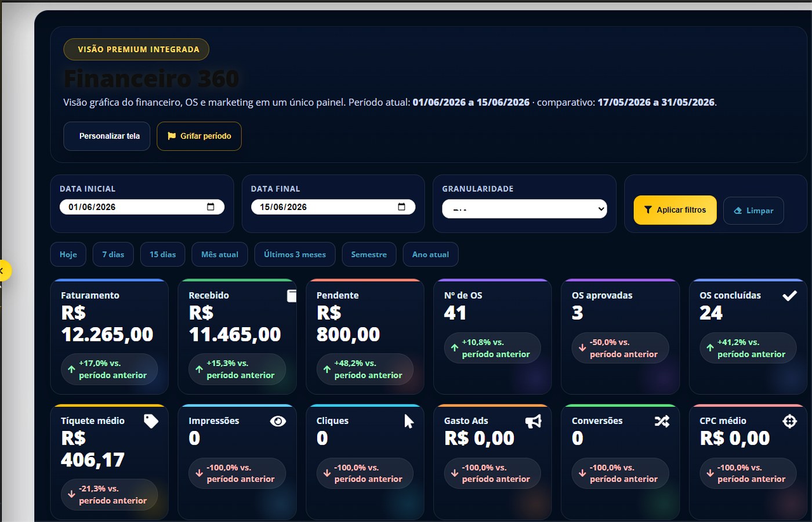
Task: Select the Ano atual period
Action: click(x=430, y=255)
